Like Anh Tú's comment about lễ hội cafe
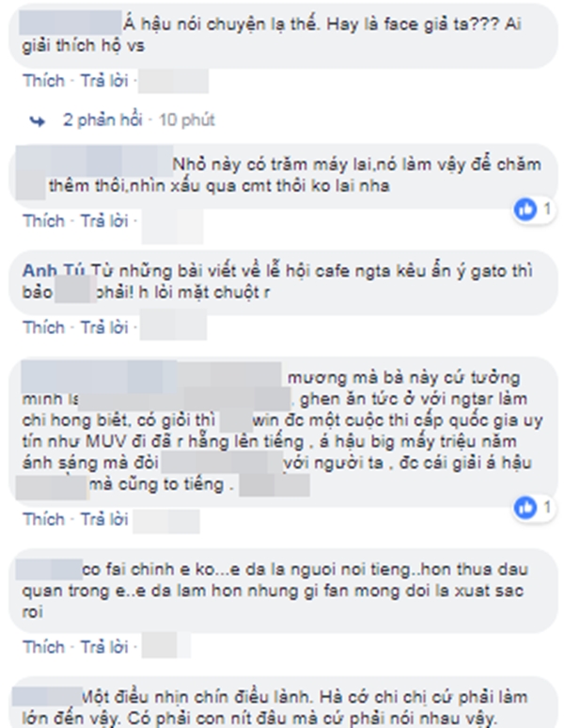Image resolution: width=564 pixels, height=728 pixels. pyautogui.click(x=43, y=327)
